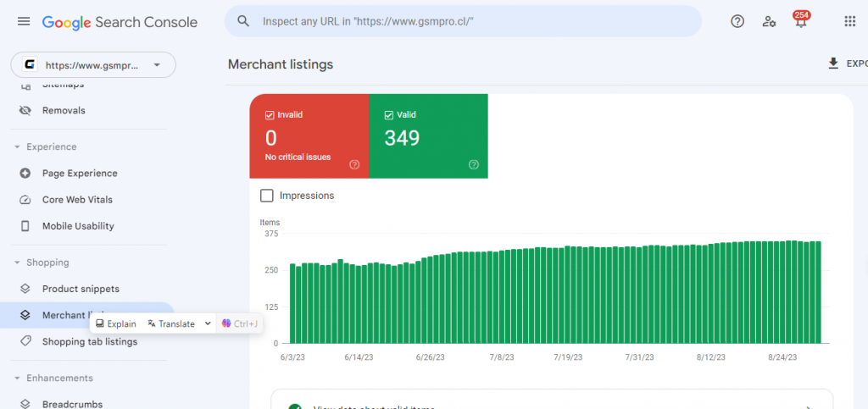The image size is (868, 409).
Task: Open the Help question mark icon
Action: click(x=737, y=21)
